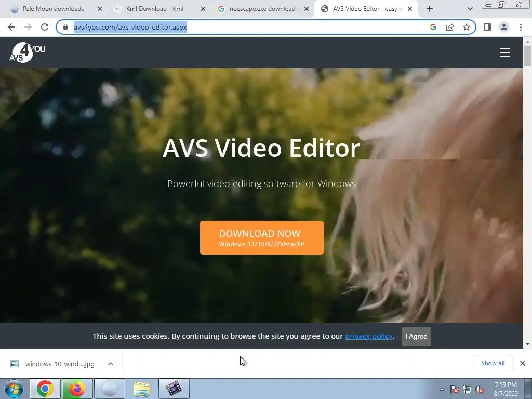Switch to the Pale Moon downloads tab
The width and height of the screenshot is (532, 399).
point(54,9)
